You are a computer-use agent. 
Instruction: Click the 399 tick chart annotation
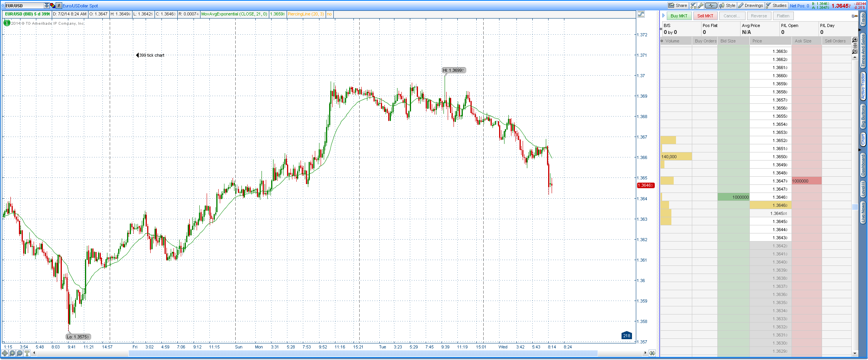(x=150, y=55)
